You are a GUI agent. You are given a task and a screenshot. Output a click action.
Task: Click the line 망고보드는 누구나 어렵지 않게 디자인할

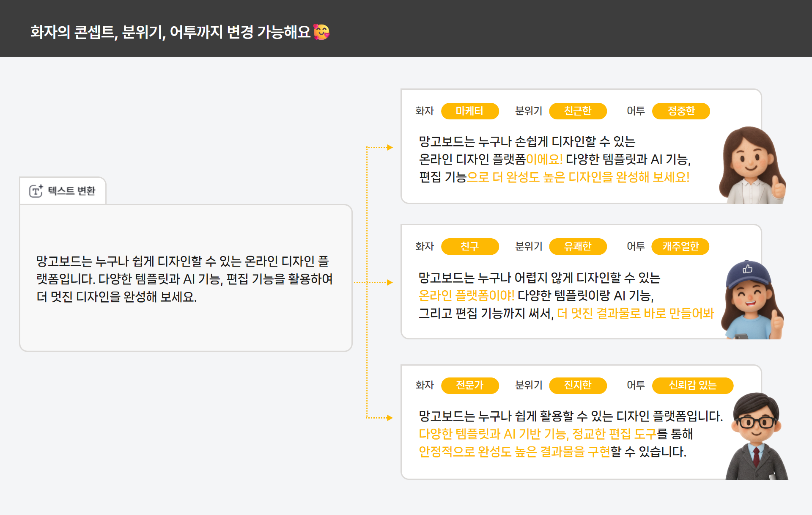(x=539, y=278)
